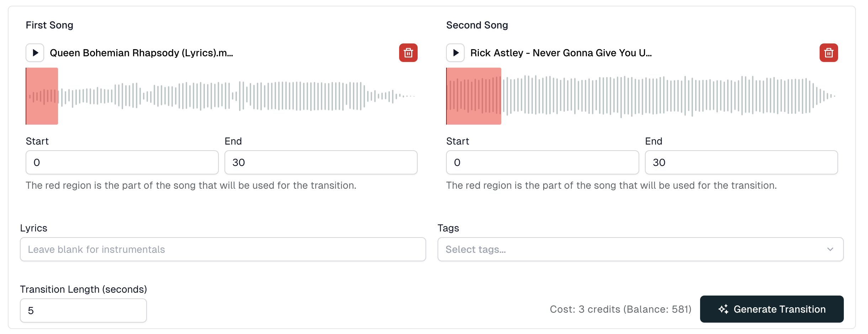Click Generate Transition
The image size is (868, 334).
click(x=771, y=309)
